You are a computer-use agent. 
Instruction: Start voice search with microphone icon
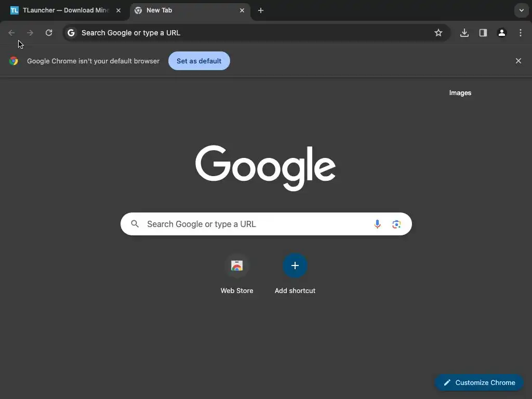tap(377, 224)
